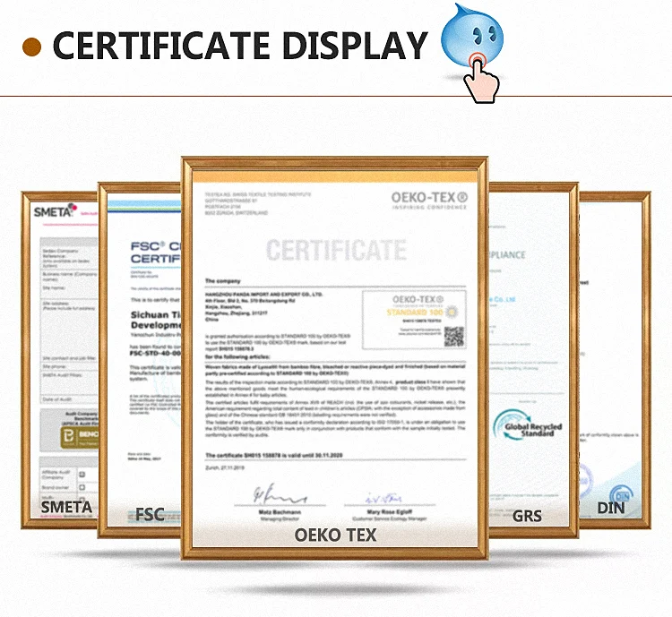Click the SMETA logo on left certificate
This screenshot has height=617, width=672.
55,211
